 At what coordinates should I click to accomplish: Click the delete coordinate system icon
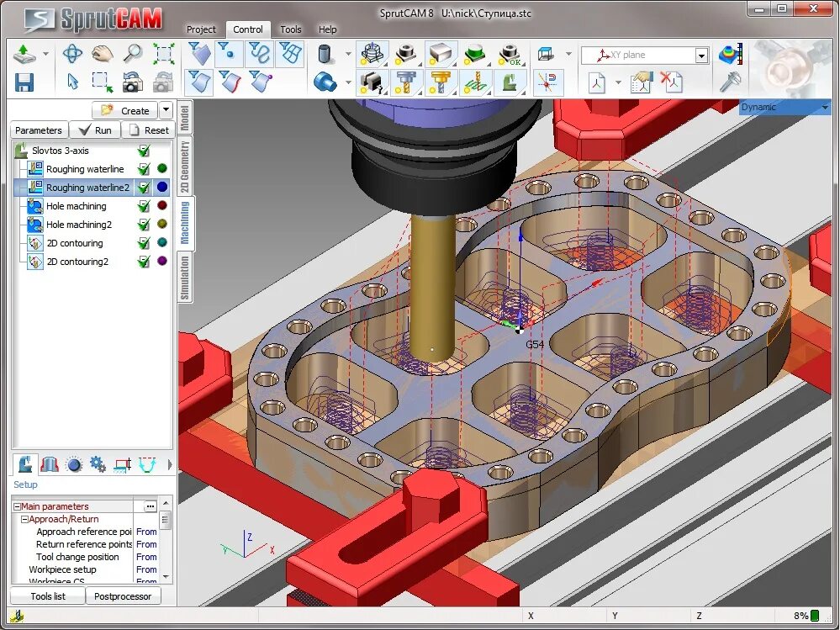(670, 82)
